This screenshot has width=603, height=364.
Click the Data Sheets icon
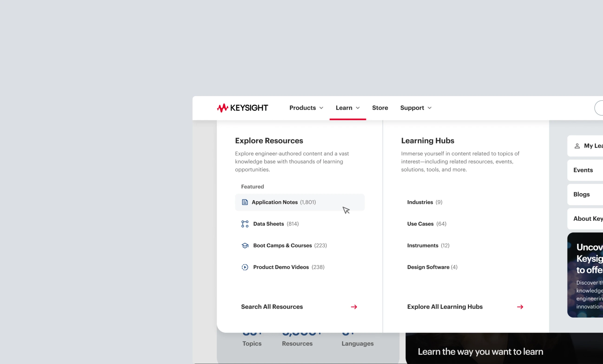(245, 224)
